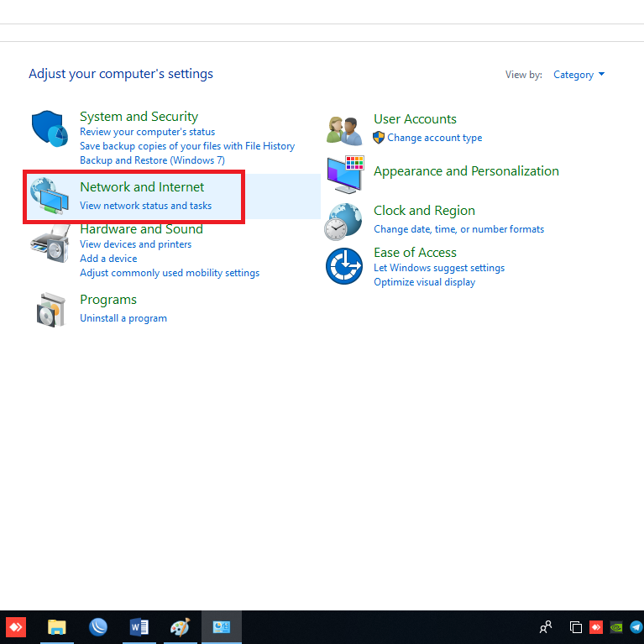This screenshot has height=644, width=644.
Task: Click the Clock and Region icon
Action: [x=343, y=221]
